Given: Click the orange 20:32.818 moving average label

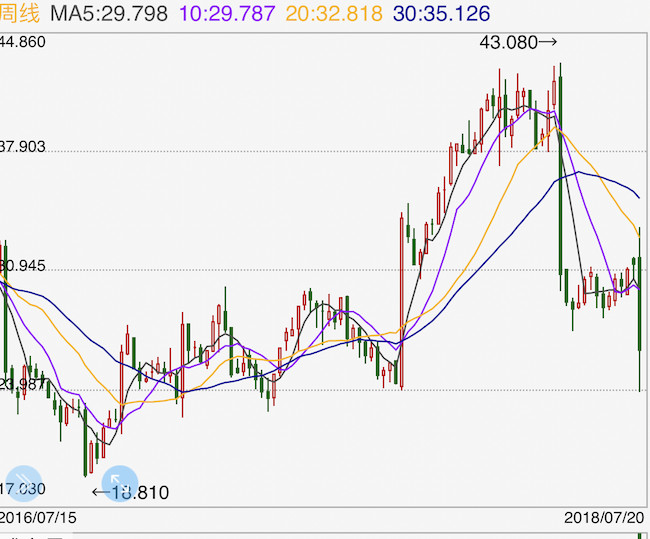Looking at the screenshot, I should [337, 14].
